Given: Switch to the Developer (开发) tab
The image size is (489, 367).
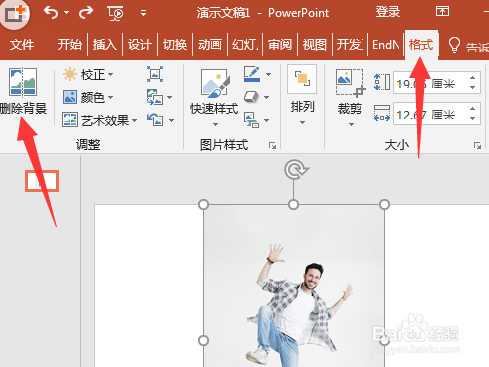Looking at the screenshot, I should [x=350, y=44].
